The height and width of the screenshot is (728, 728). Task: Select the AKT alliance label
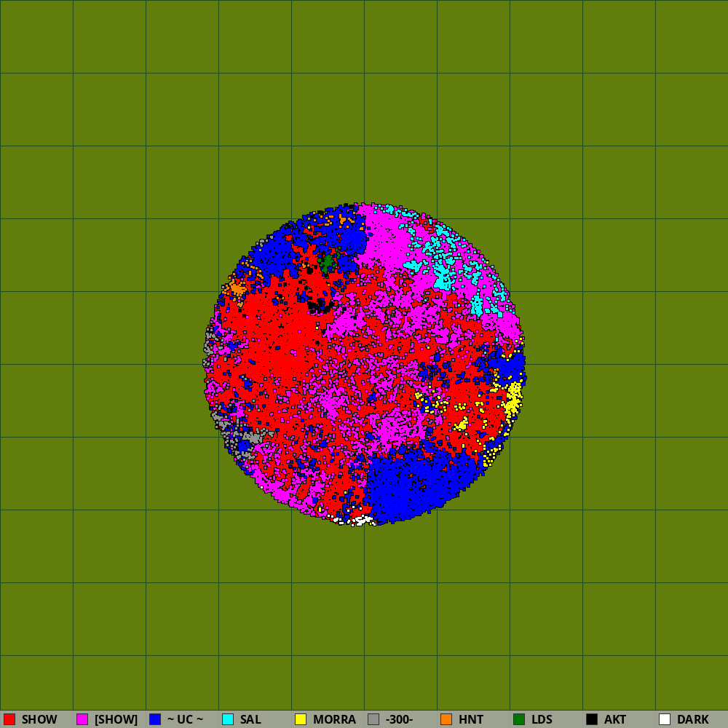tap(615, 720)
